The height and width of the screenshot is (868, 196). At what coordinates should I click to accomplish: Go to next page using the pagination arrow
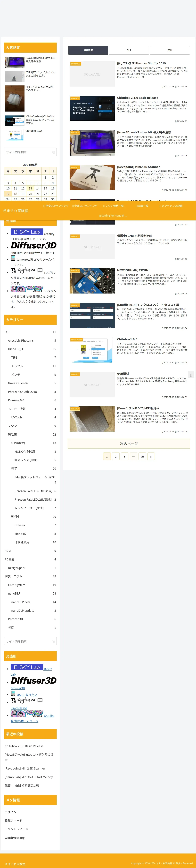151,457
